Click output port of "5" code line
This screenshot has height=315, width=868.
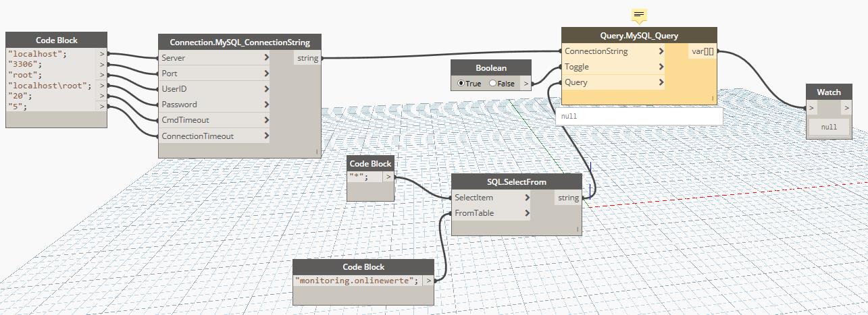coord(102,107)
